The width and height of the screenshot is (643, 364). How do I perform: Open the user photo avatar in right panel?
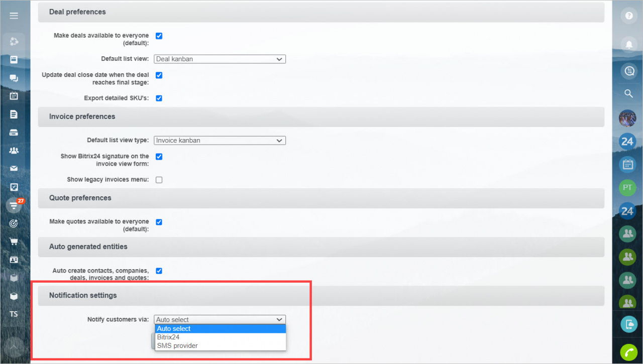tap(627, 118)
